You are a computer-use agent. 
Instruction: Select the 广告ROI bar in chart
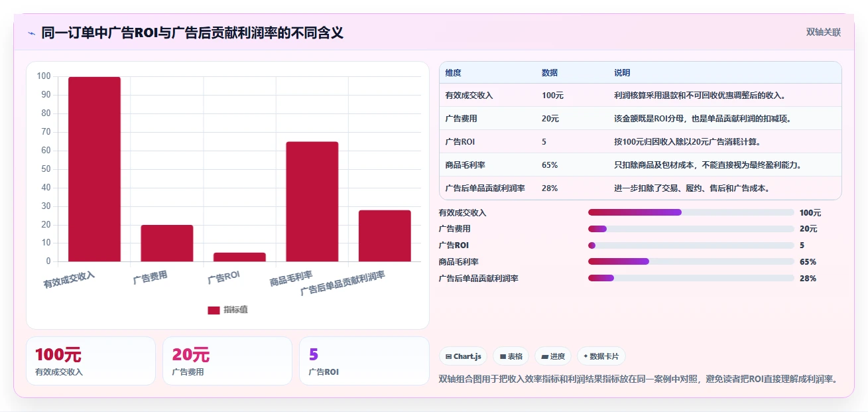[x=239, y=257]
